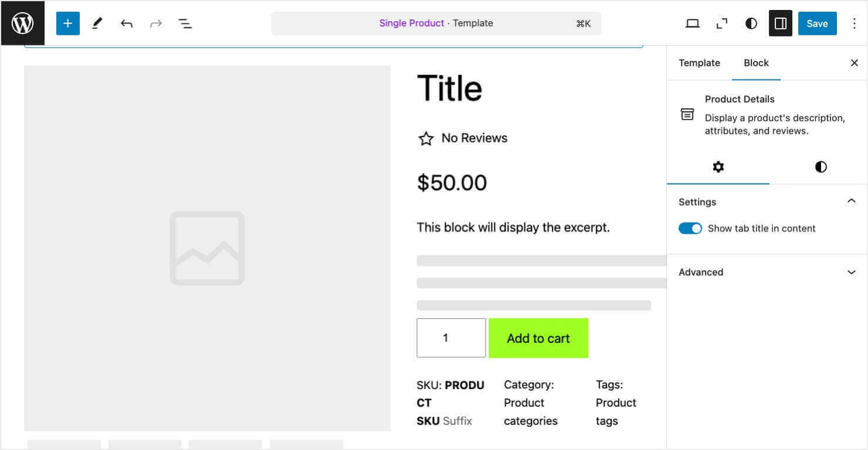The height and width of the screenshot is (450, 868).
Task: Click the product image placeholder
Action: pyautogui.click(x=207, y=248)
